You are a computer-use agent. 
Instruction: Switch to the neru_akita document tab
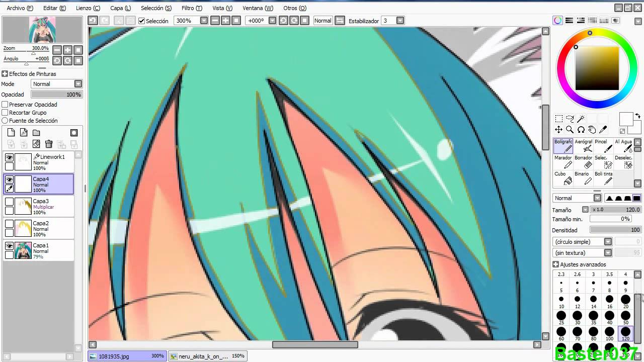207,356
